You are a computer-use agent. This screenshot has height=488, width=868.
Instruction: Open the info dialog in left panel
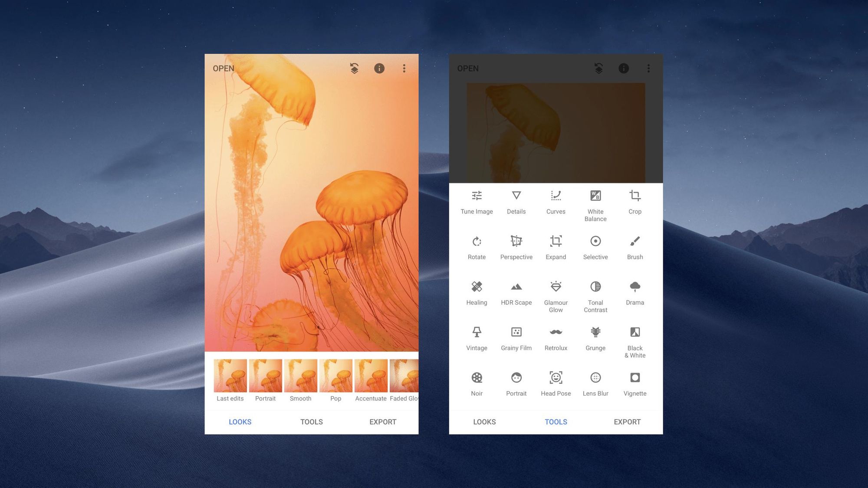click(x=379, y=67)
